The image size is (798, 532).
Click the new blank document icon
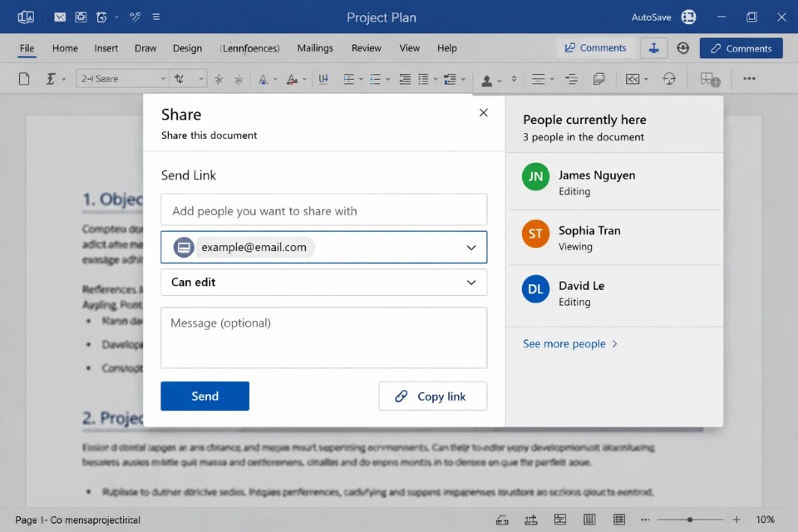pyautogui.click(x=24, y=79)
